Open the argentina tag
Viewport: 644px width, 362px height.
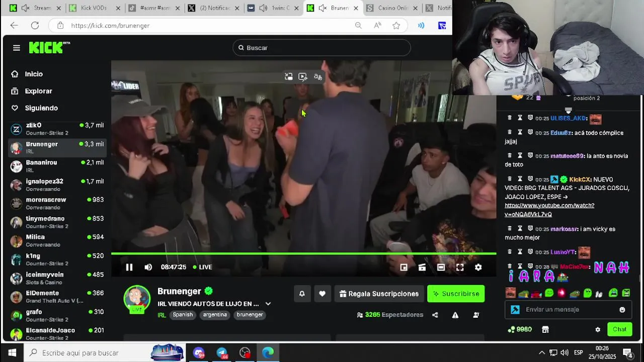[x=215, y=315]
